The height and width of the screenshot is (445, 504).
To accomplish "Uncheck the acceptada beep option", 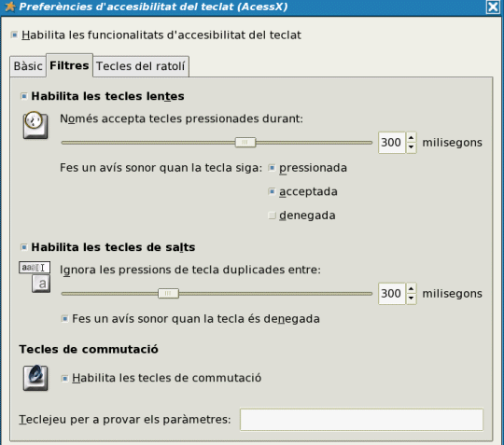I will [x=272, y=191].
